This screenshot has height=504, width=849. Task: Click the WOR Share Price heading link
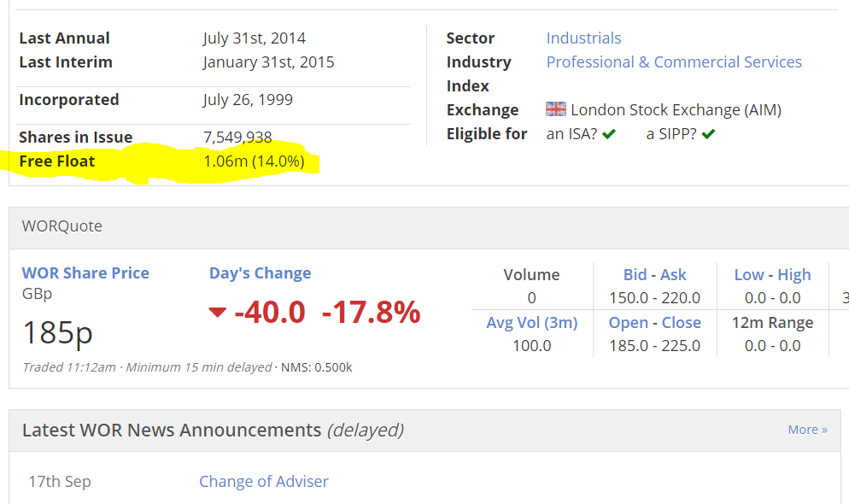click(85, 273)
